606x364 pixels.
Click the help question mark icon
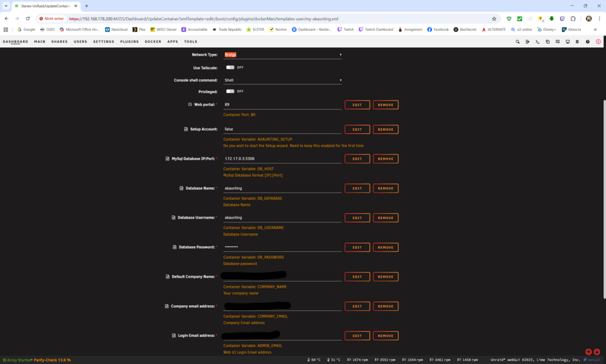[587, 42]
